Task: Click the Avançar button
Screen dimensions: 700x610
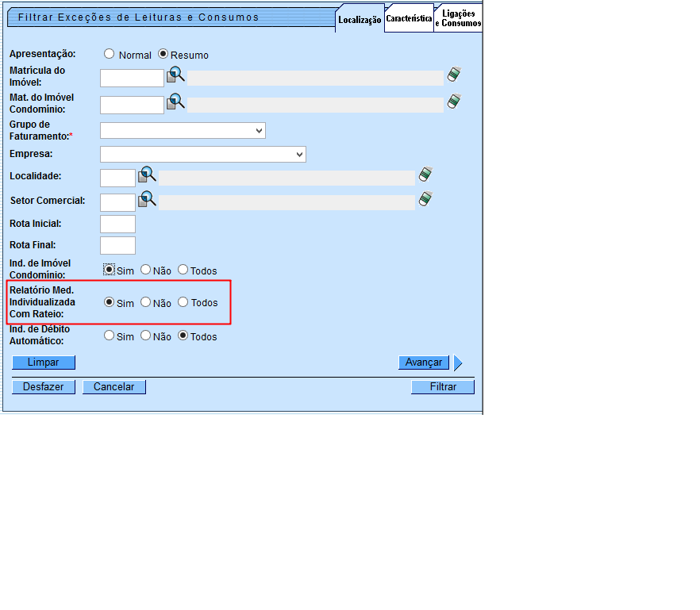Action: (424, 363)
